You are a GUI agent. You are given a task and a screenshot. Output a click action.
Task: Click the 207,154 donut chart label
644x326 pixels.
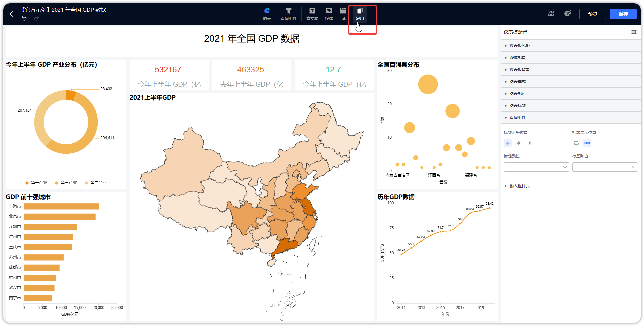(25, 110)
